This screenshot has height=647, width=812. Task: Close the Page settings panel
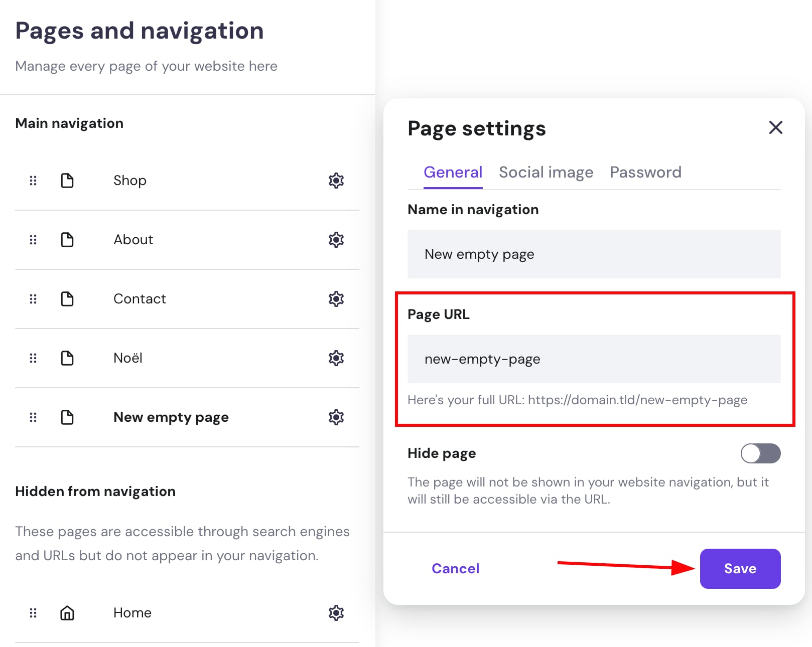(775, 128)
